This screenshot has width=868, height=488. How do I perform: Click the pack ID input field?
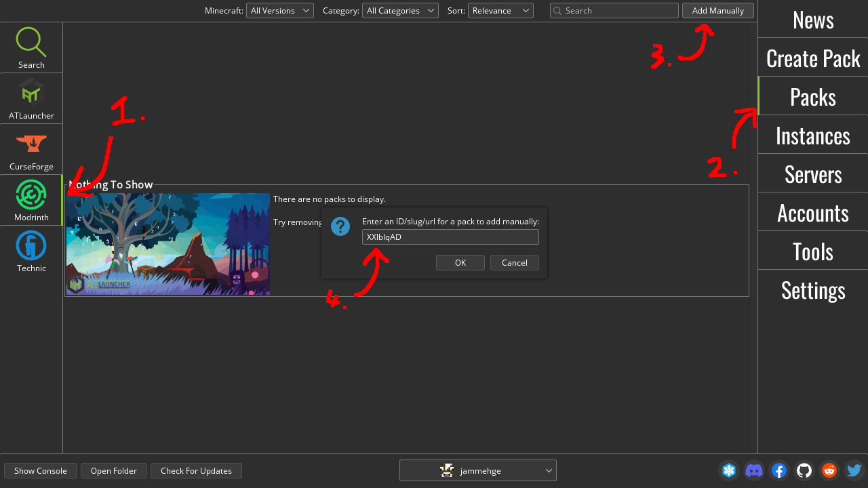pyautogui.click(x=450, y=237)
